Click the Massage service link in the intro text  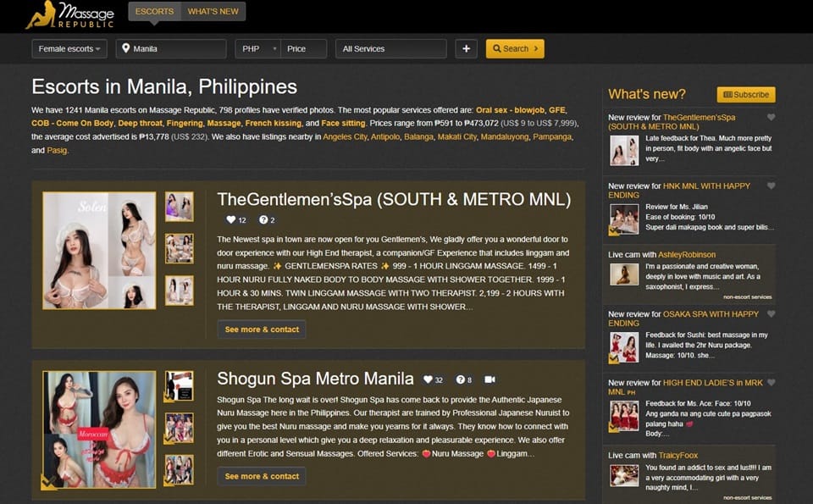224,124
